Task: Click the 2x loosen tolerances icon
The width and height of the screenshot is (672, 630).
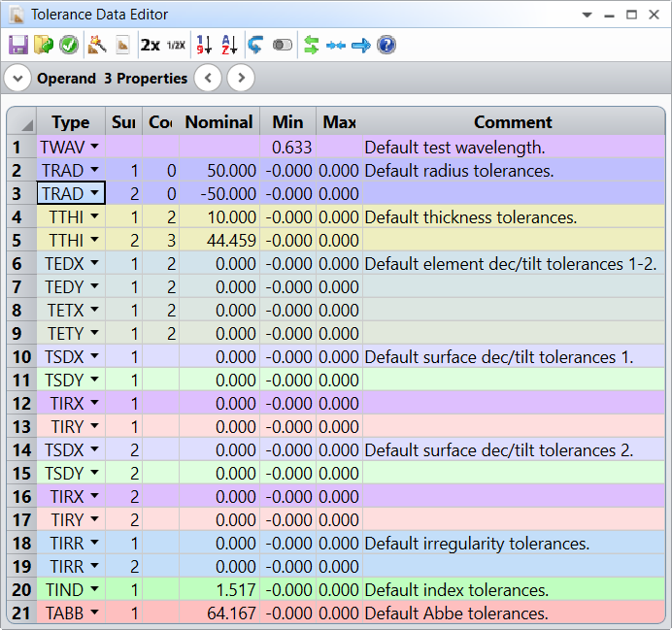Action: (150, 45)
